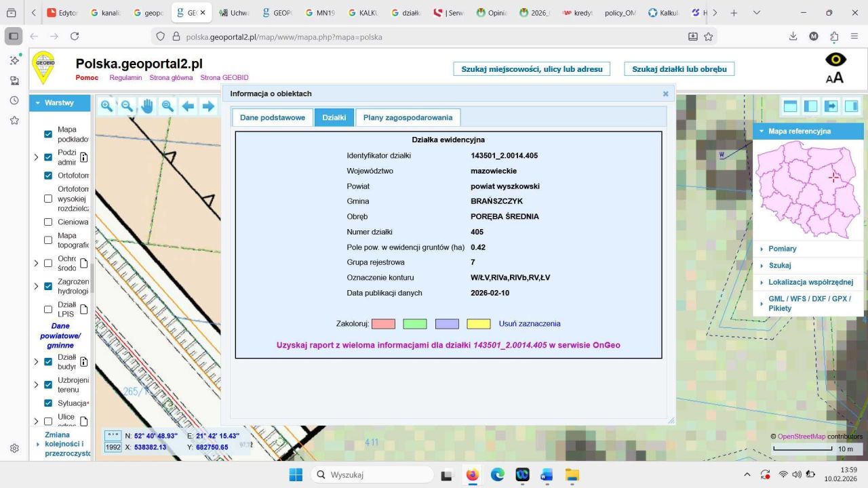Image resolution: width=868 pixels, height=488 pixels.
Task: Click the AA font size icon
Action: tap(835, 77)
